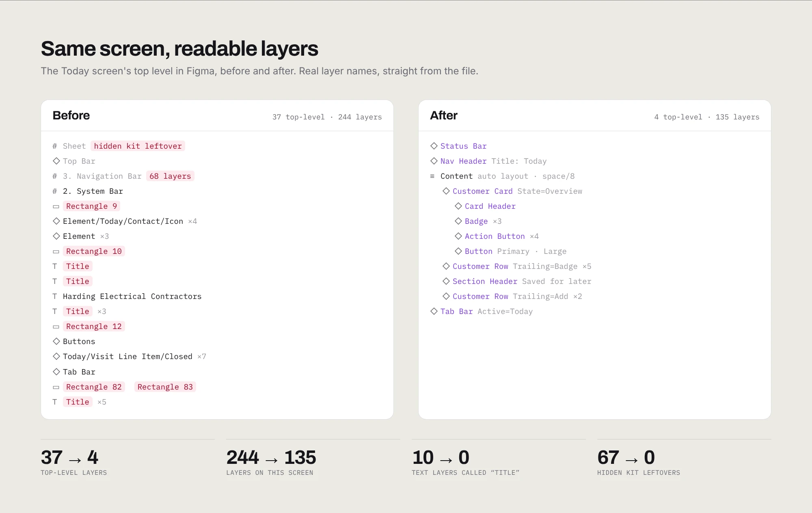812x513 pixels.
Task: Click the rectangle icon beside Rectangle 12
Action: (x=56, y=327)
